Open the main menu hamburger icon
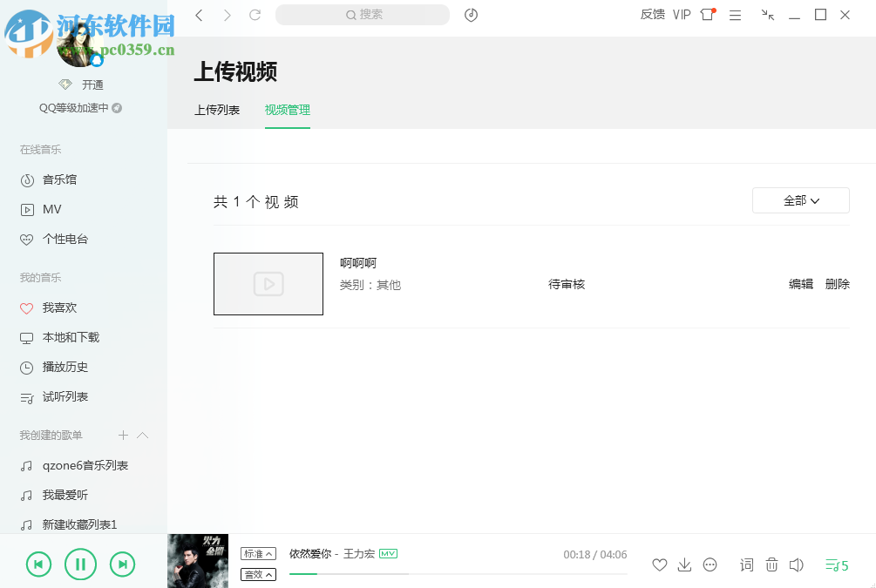Viewport: 876px width, 588px height. click(x=735, y=15)
